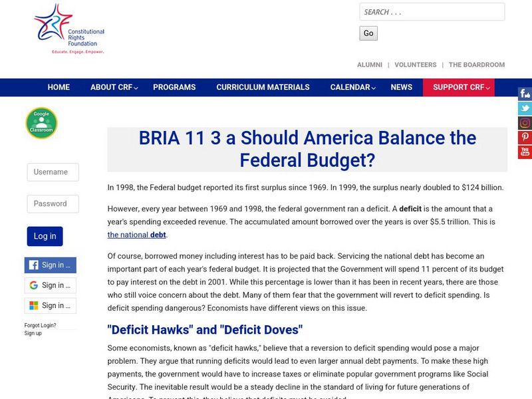Viewport: 532px width, 399px height.
Task: Open the Constitutional Rights Foundation logo
Action: (x=69, y=29)
